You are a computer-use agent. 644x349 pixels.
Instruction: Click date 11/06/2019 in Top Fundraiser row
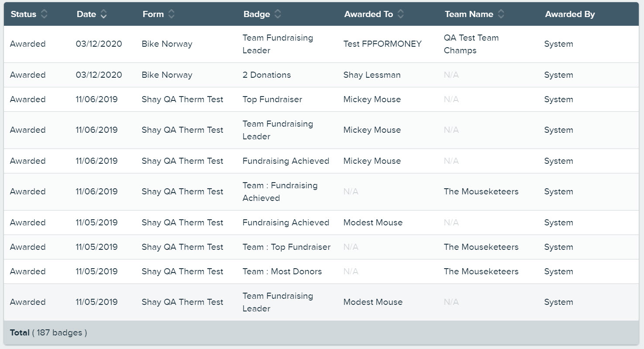(x=96, y=99)
